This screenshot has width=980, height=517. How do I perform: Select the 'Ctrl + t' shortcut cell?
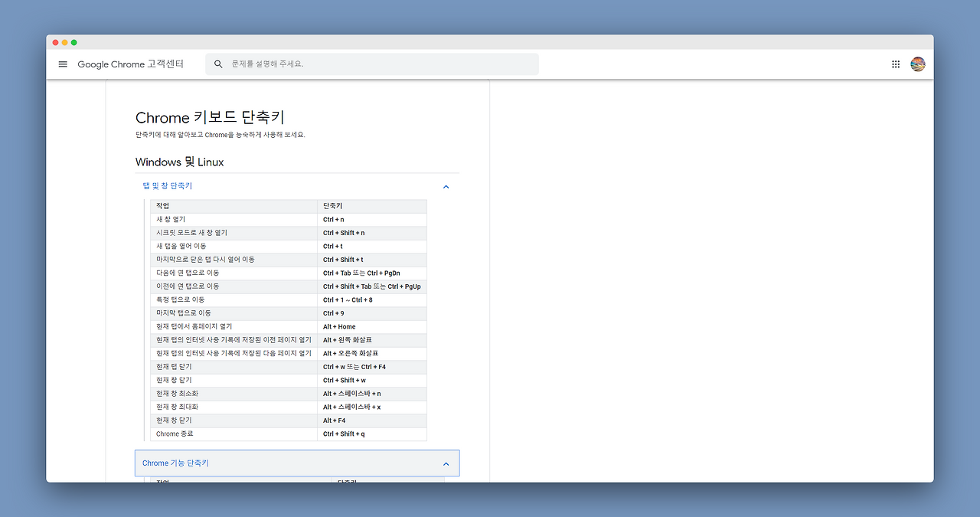[372, 246]
